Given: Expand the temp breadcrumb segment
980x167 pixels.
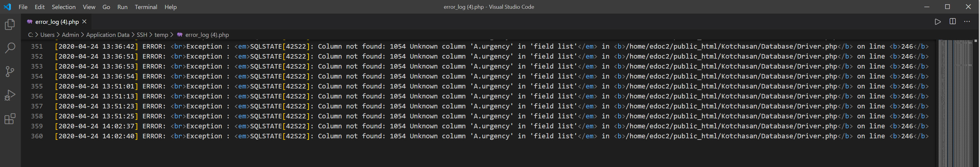Looking at the screenshot, I should click(161, 34).
